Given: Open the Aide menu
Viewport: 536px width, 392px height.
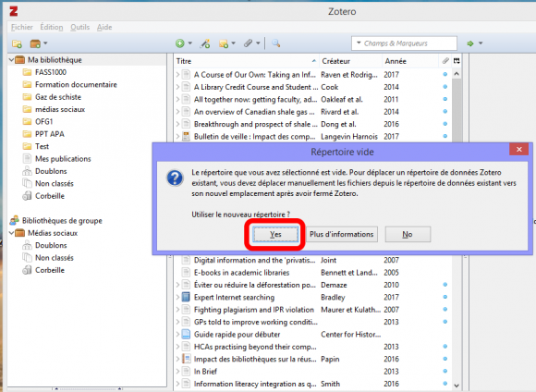Looking at the screenshot, I should click(x=104, y=27).
